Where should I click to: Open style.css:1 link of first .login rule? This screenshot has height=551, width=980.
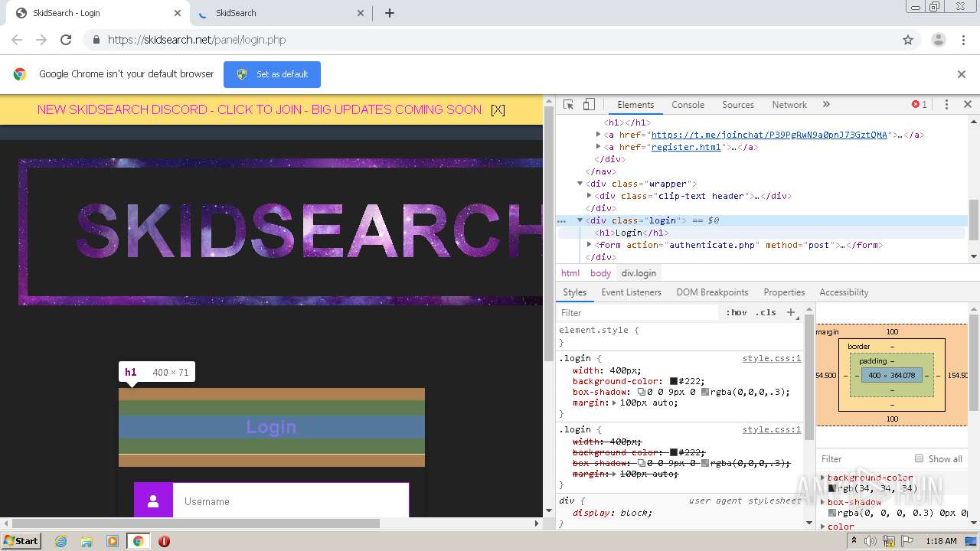coord(772,358)
